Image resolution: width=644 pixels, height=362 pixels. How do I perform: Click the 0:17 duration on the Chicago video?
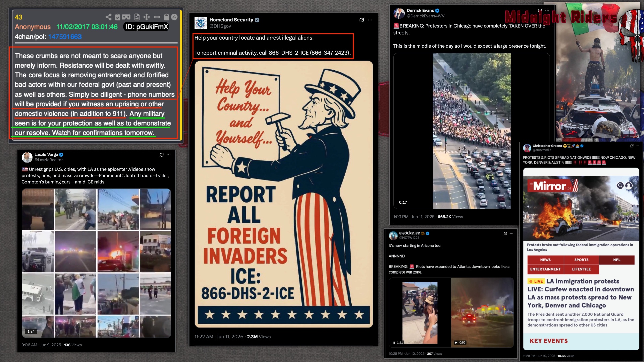(403, 202)
